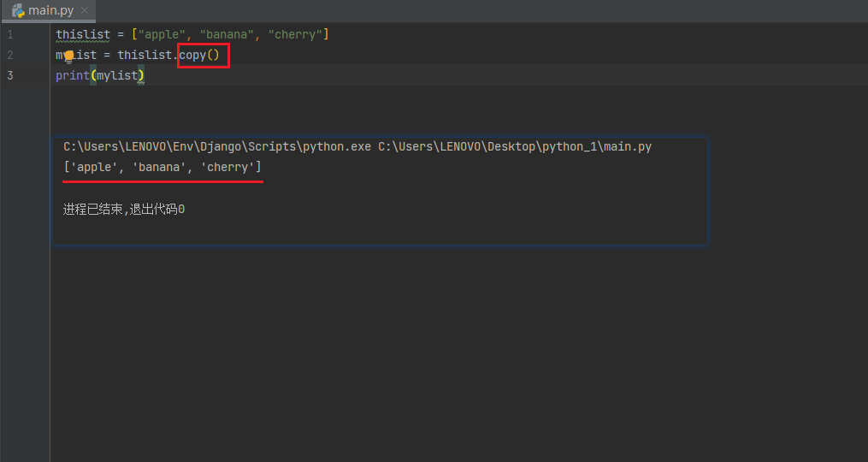Click the "cherry" string in line 1

point(295,34)
